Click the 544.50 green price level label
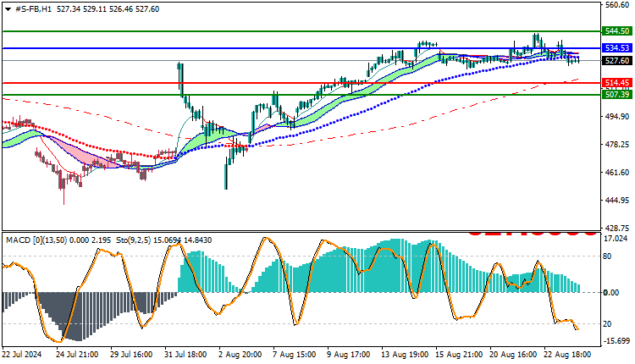635x364 pixels. (616, 31)
